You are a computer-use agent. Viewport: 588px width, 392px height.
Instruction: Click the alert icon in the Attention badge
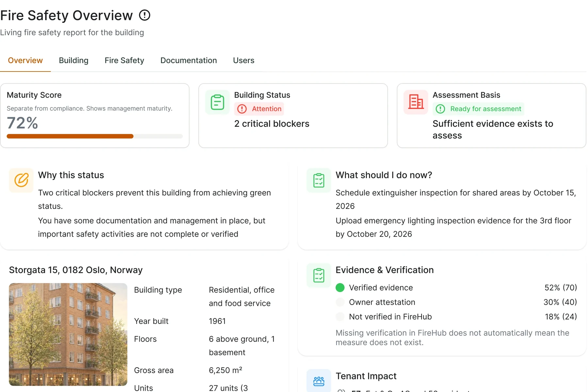[242, 109]
